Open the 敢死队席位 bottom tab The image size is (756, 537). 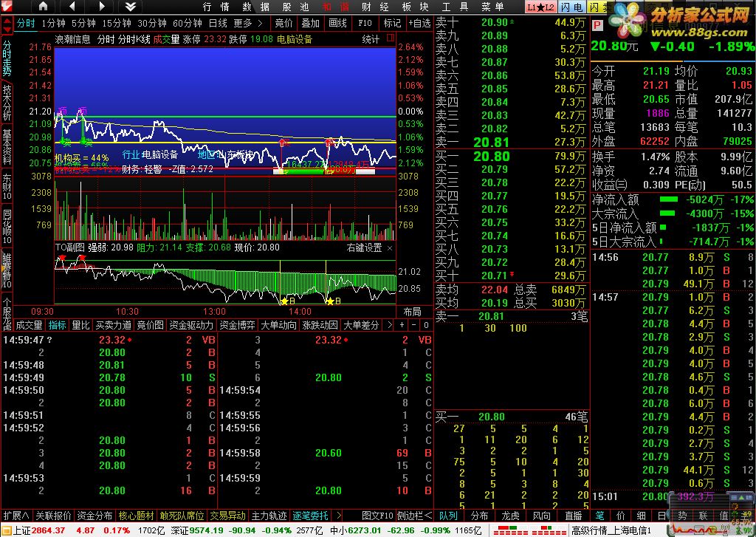(182, 516)
